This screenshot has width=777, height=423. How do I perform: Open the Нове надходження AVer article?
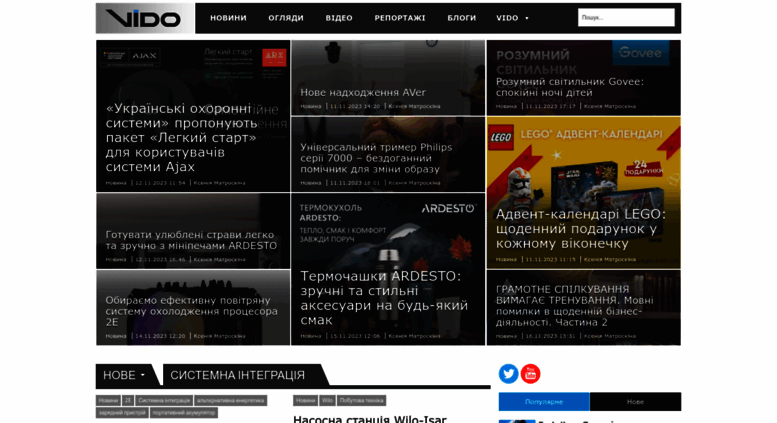tap(363, 92)
